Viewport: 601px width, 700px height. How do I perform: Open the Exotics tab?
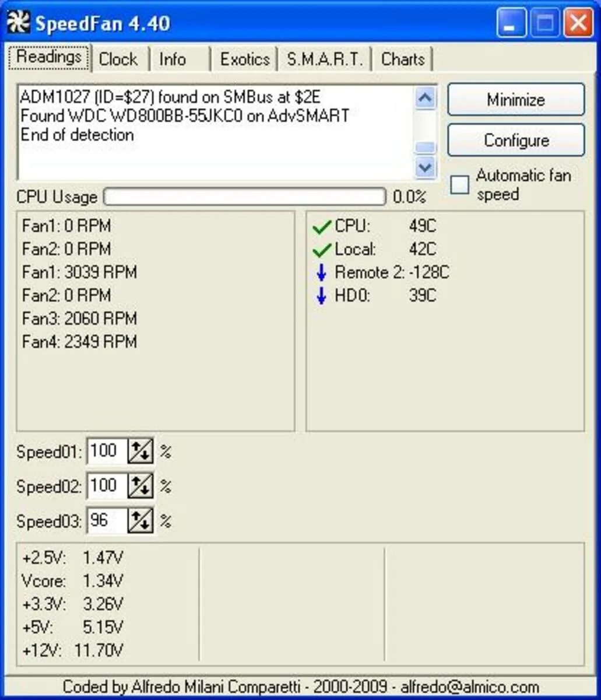[x=245, y=60]
